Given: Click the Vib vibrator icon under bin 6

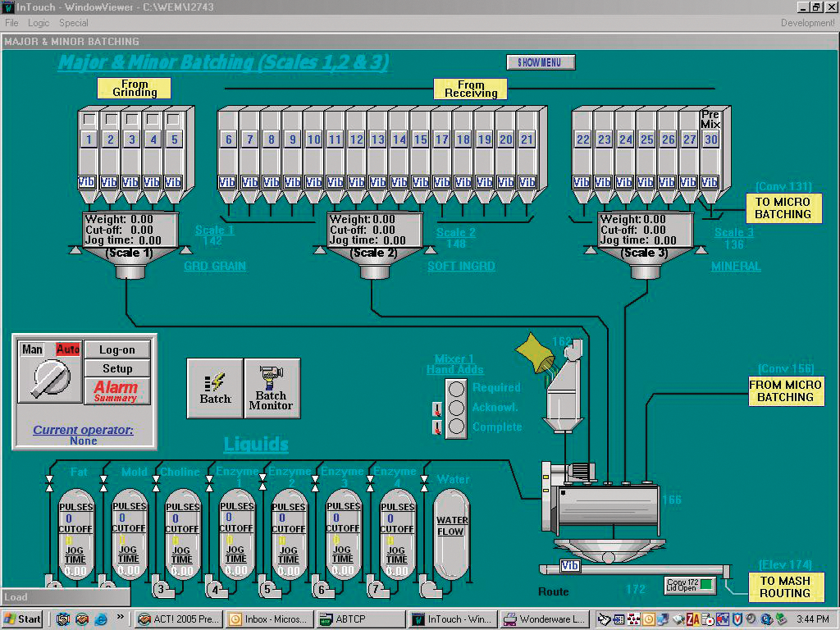Looking at the screenshot, I should click(x=227, y=180).
